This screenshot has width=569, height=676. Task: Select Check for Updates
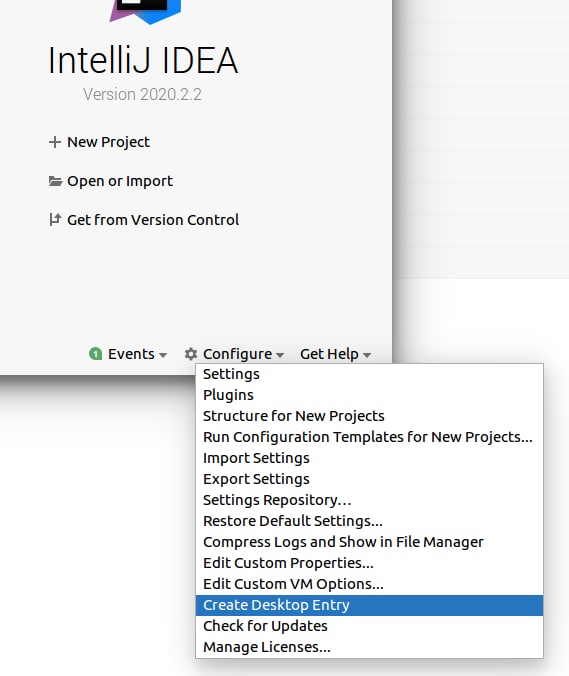[x=369, y=626]
